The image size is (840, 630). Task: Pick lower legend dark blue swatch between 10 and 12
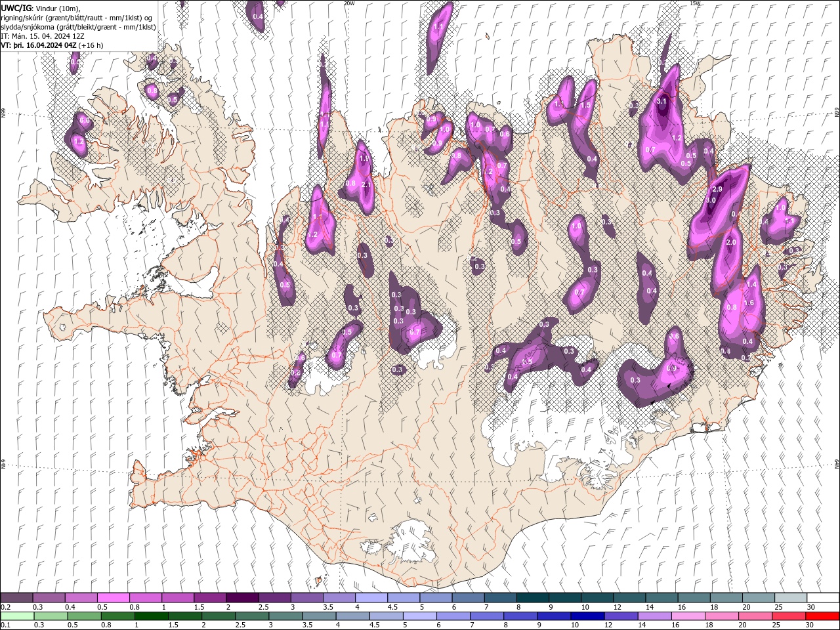587,616
